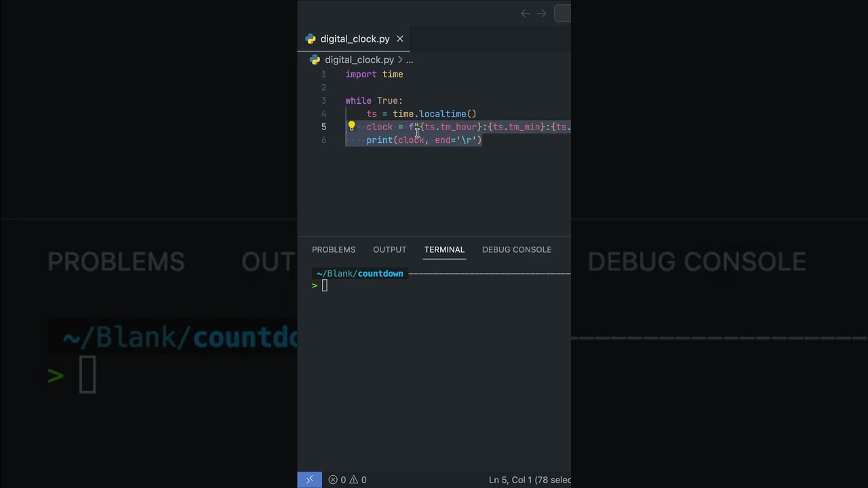
Task: Click digital_clock.py in the breadcrumb
Action: [x=359, y=60]
